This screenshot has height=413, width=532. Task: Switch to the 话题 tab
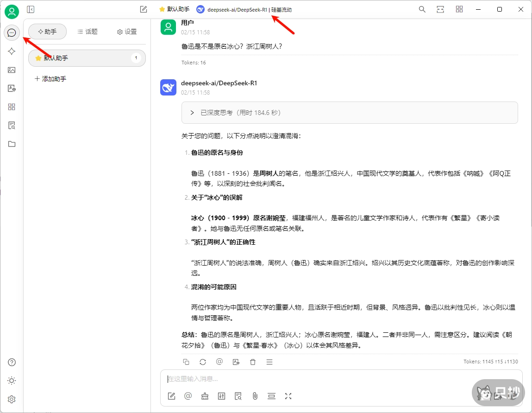[88, 32]
